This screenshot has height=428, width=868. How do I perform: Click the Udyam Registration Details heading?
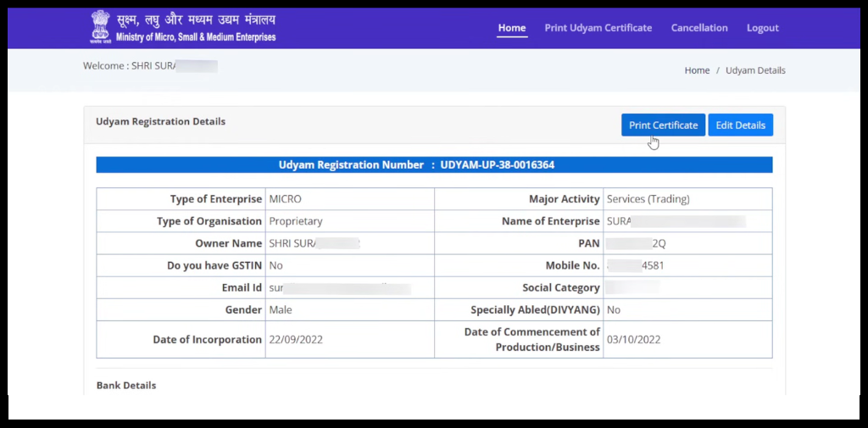(x=160, y=121)
